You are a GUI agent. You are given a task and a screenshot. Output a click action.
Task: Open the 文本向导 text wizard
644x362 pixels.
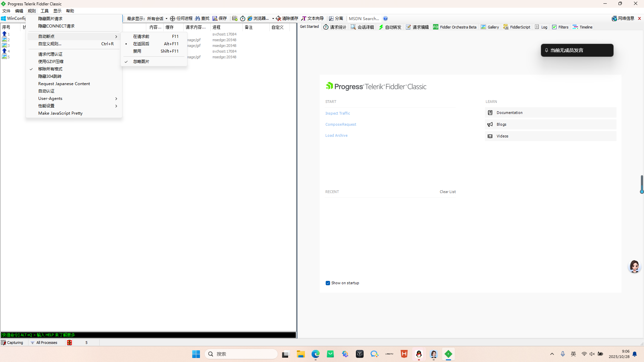pos(312,18)
